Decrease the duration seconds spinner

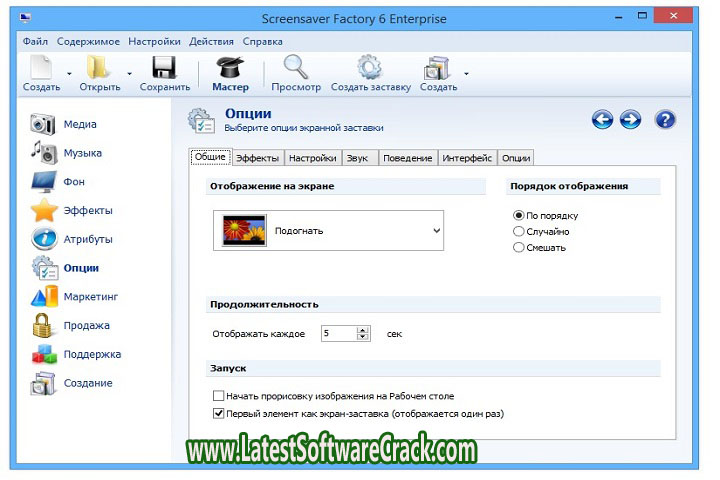click(x=363, y=337)
